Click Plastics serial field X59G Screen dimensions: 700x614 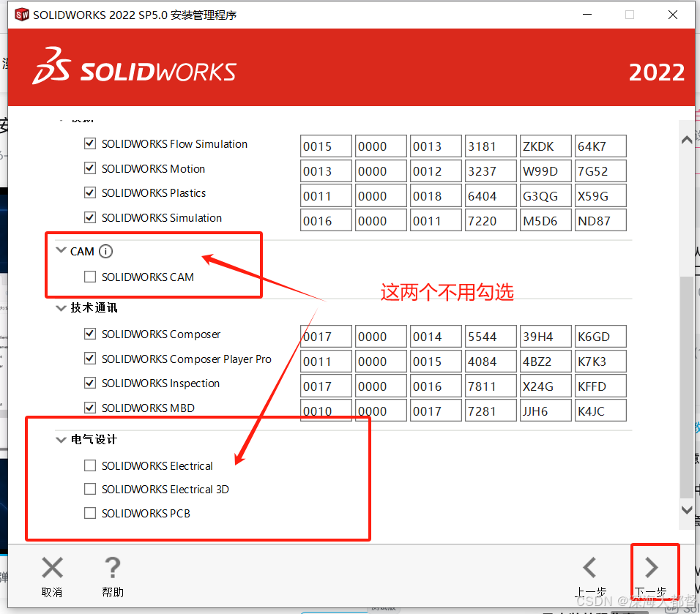(x=600, y=196)
